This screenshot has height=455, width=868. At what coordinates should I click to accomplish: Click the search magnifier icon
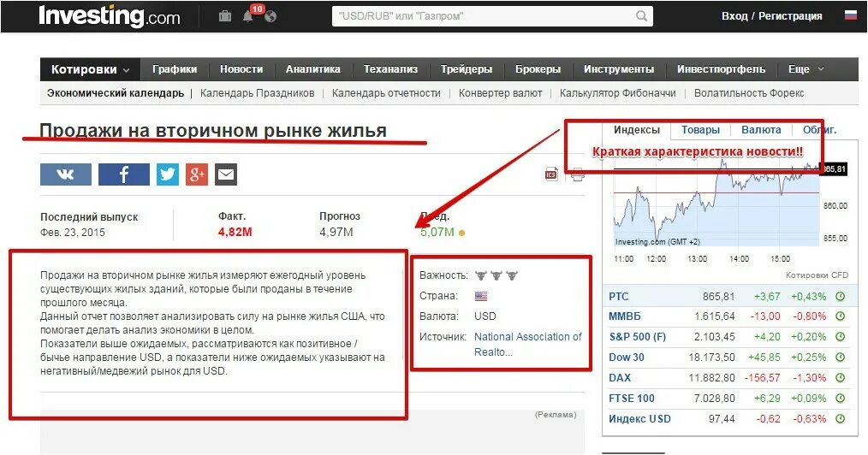tap(642, 16)
